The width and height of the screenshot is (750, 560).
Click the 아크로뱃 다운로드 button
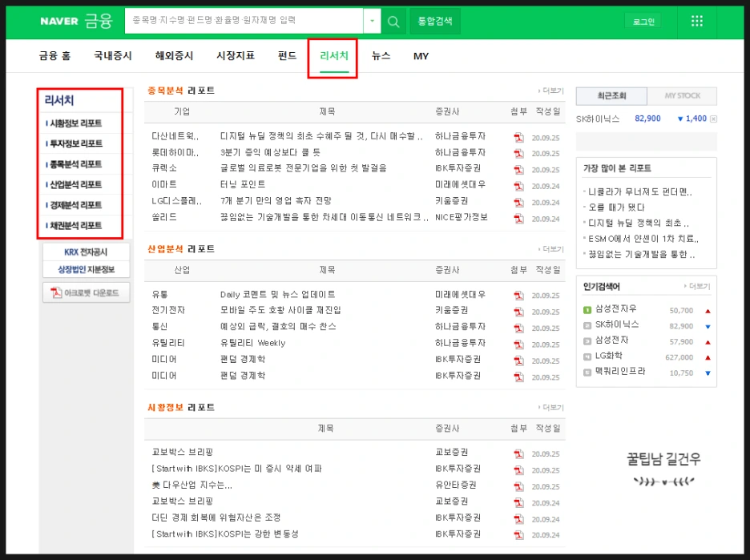coord(86,292)
